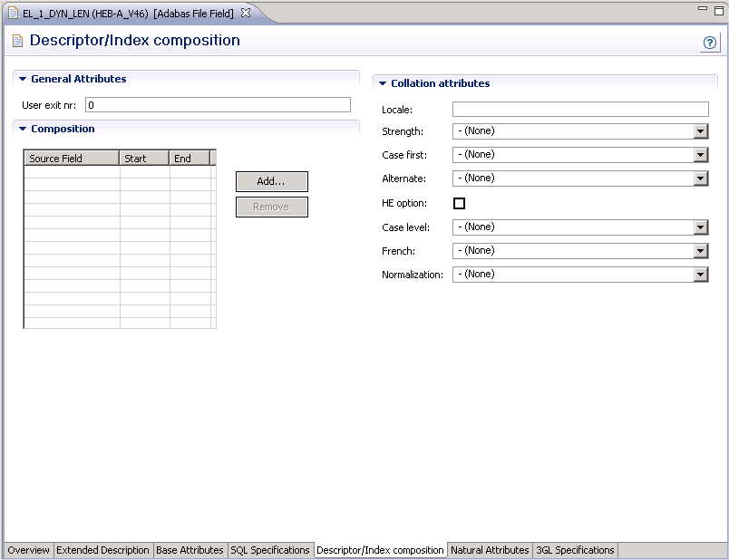Collapse the General Attributes section

tap(23, 79)
